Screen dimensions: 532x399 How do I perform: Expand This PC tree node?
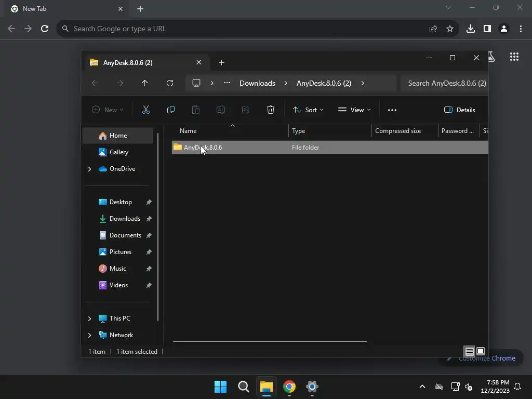tap(89, 318)
